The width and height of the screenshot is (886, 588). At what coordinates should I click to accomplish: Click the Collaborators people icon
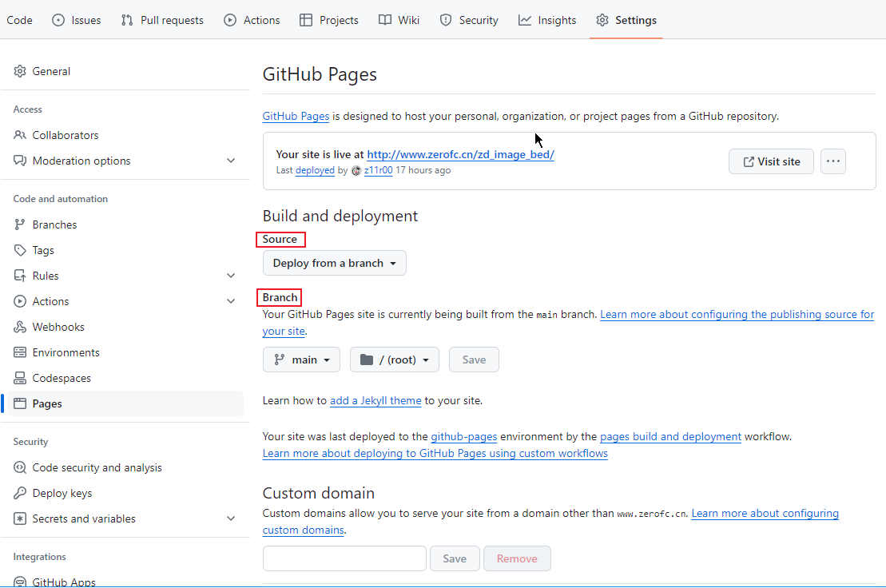20,135
